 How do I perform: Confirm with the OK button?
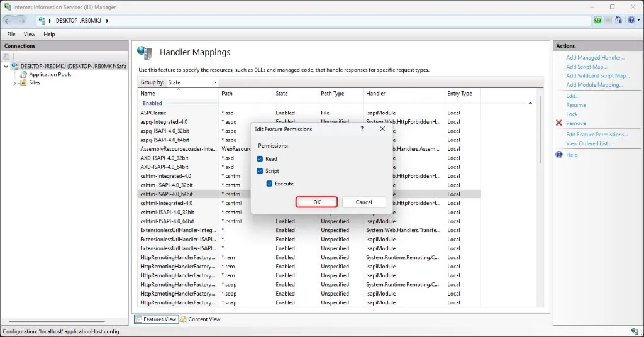click(317, 202)
